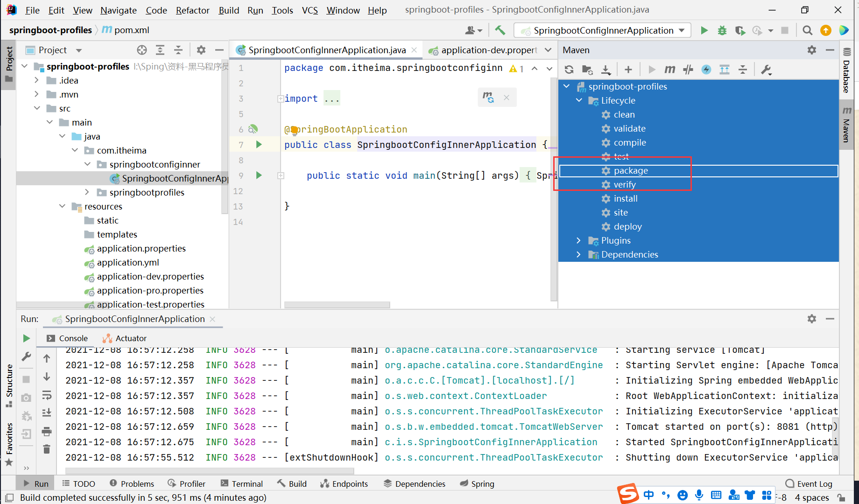Toggle Structure side tool window
859x504 pixels.
coord(9,385)
